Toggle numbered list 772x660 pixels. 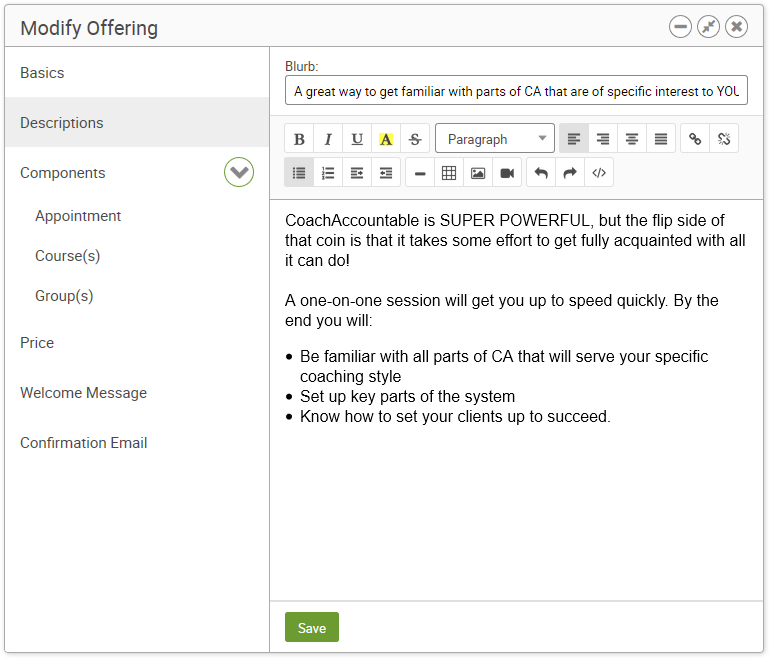(x=328, y=173)
